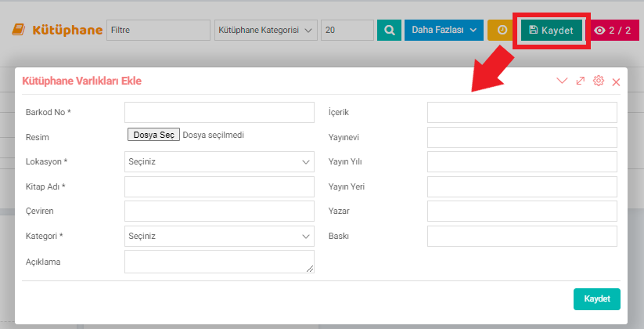Open the Lokasyon Seçiniz dropdown

click(219, 161)
